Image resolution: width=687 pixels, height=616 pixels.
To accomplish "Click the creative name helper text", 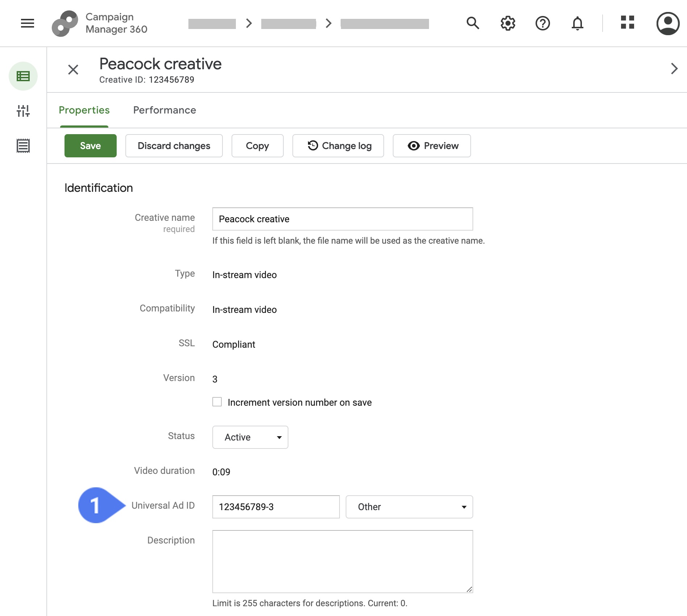I will pyautogui.click(x=349, y=241).
